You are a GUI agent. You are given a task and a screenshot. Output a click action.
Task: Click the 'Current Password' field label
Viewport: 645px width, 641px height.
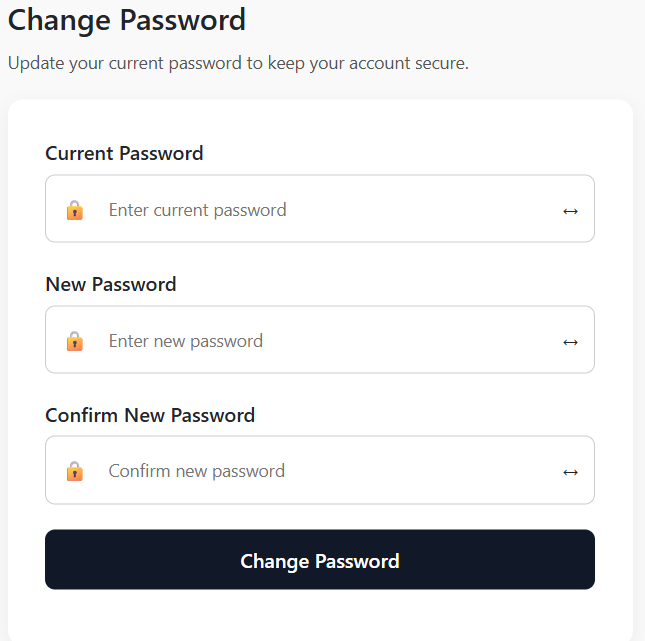pyautogui.click(x=124, y=153)
